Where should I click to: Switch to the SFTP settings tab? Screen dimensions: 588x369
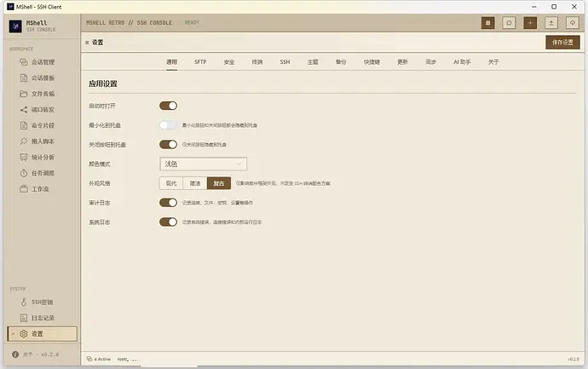(x=200, y=62)
